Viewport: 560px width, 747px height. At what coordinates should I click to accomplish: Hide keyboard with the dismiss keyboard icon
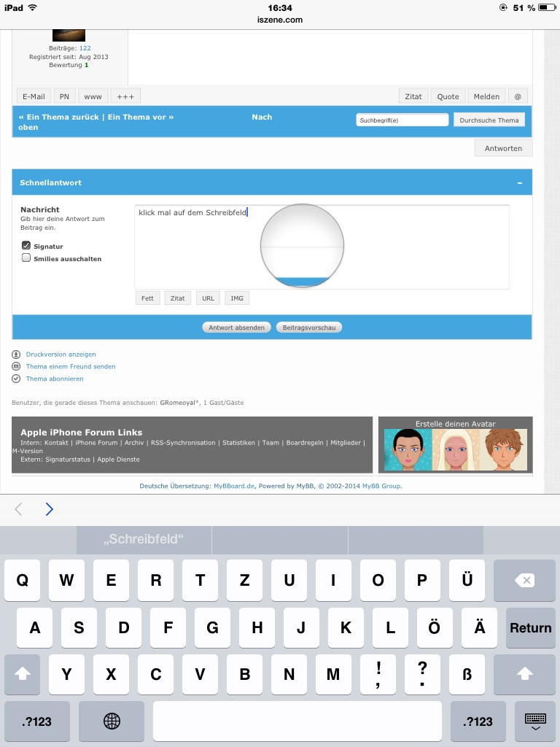[535, 721]
